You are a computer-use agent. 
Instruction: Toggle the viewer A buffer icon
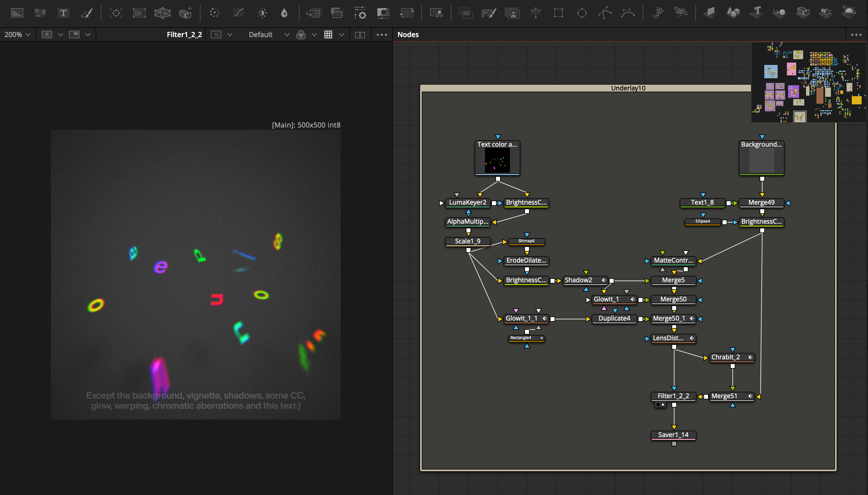(x=47, y=34)
